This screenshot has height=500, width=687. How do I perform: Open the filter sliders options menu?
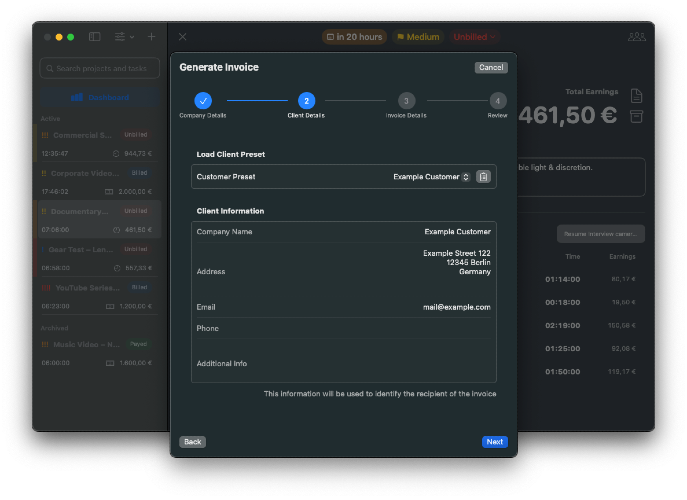[x=124, y=37]
